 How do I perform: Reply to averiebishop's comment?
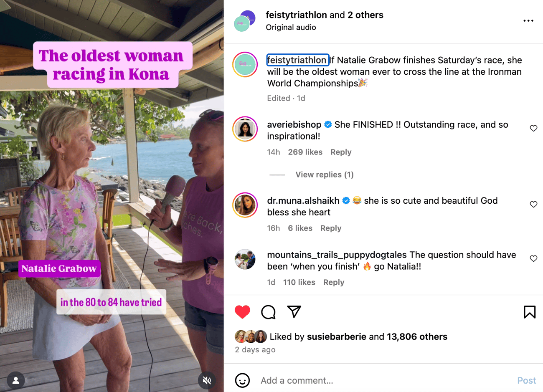click(x=340, y=152)
